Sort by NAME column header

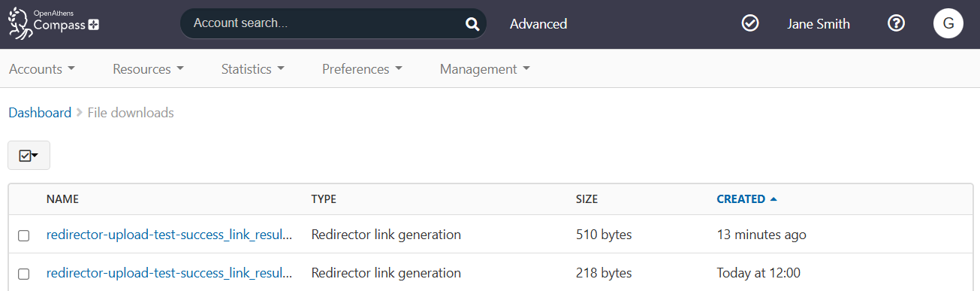(x=62, y=199)
